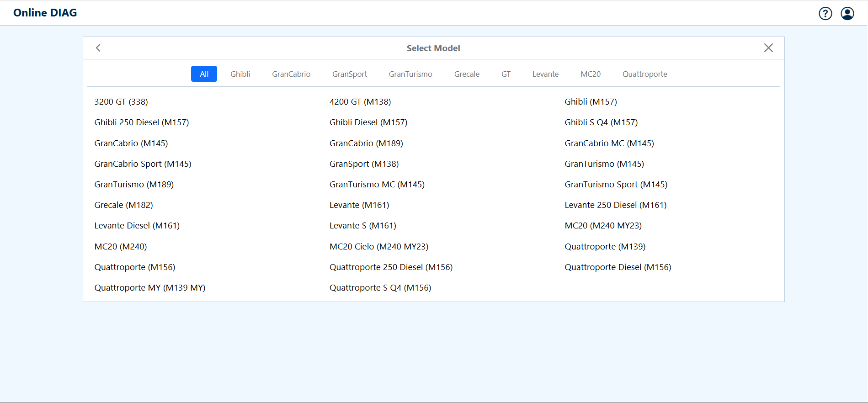The height and width of the screenshot is (403, 868).
Task: Click the Online DIAG logo title
Action: (x=45, y=13)
